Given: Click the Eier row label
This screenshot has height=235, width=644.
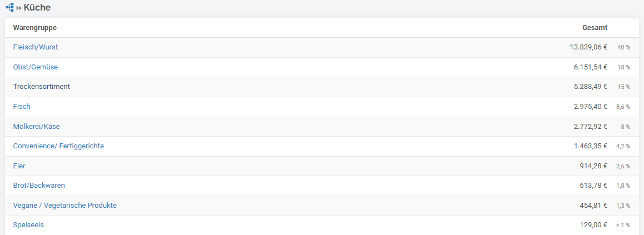Looking at the screenshot, I should [19, 166].
